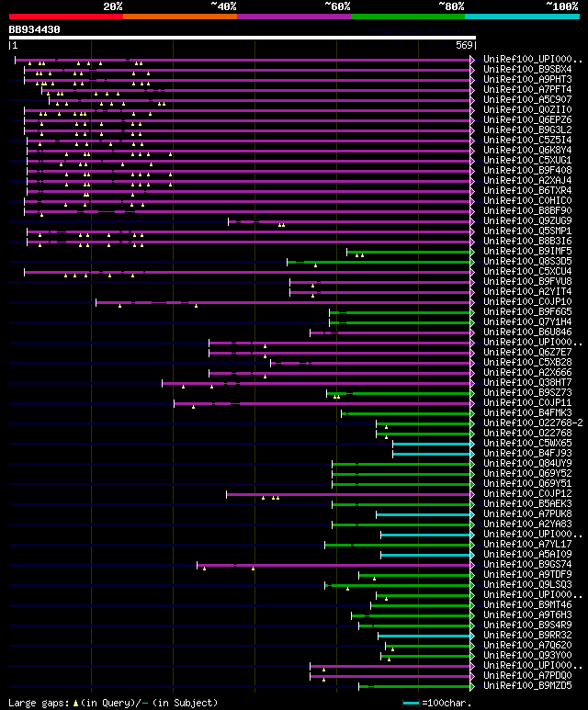Open the UniRef100_Q69Y52 hit link
Screen dimensions: 588x710
tap(527, 473)
